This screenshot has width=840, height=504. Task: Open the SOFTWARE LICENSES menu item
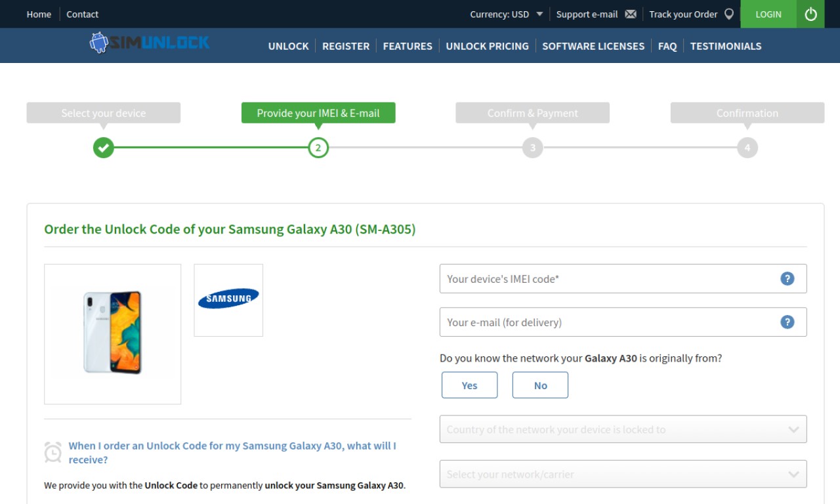(x=593, y=46)
